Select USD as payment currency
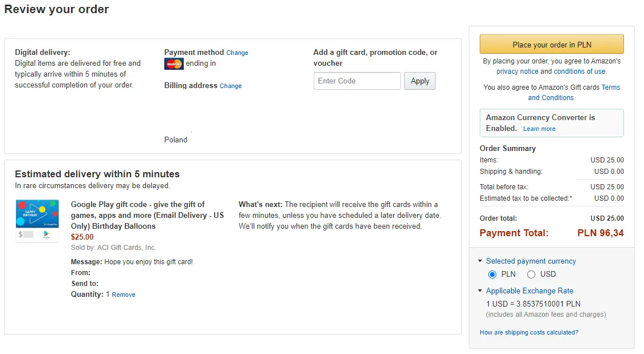 pyautogui.click(x=531, y=275)
